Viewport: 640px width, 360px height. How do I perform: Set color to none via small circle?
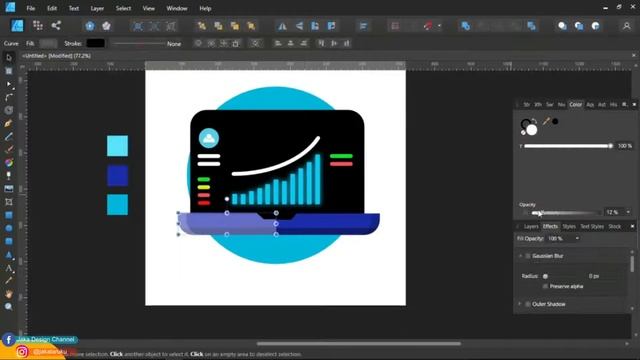(x=523, y=133)
